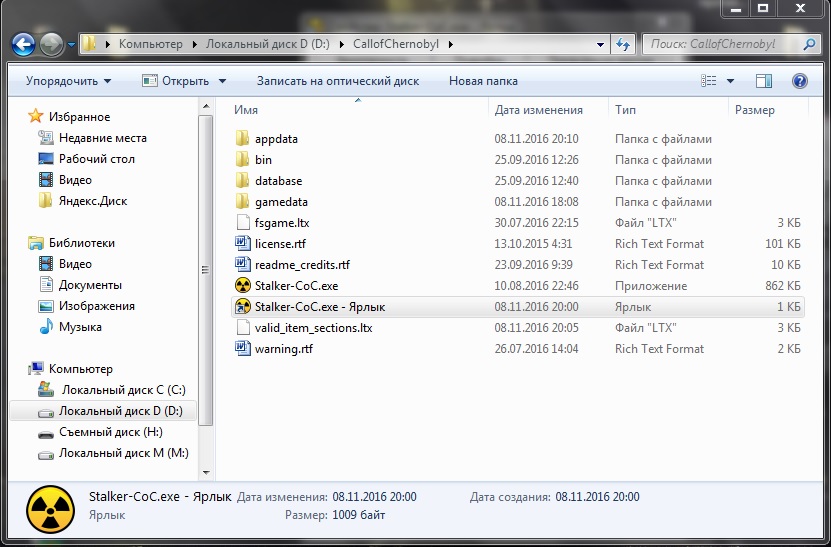Click the 'Избранное' star icon
The width and height of the screenshot is (831, 547).
click(x=36, y=116)
